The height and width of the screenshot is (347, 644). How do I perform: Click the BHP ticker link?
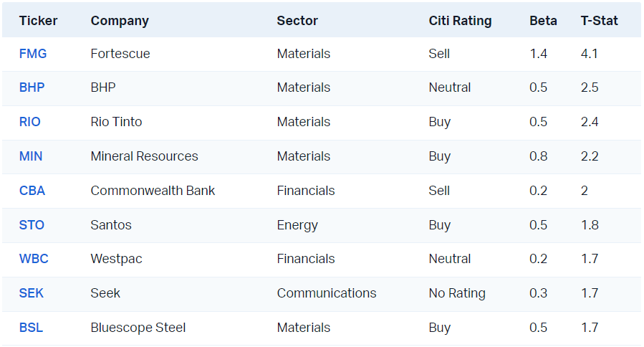point(32,87)
